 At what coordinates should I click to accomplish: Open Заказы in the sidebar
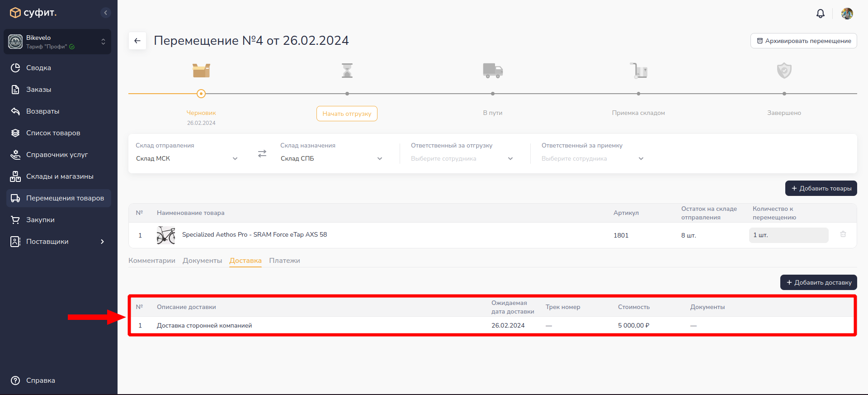pyautogui.click(x=59, y=90)
